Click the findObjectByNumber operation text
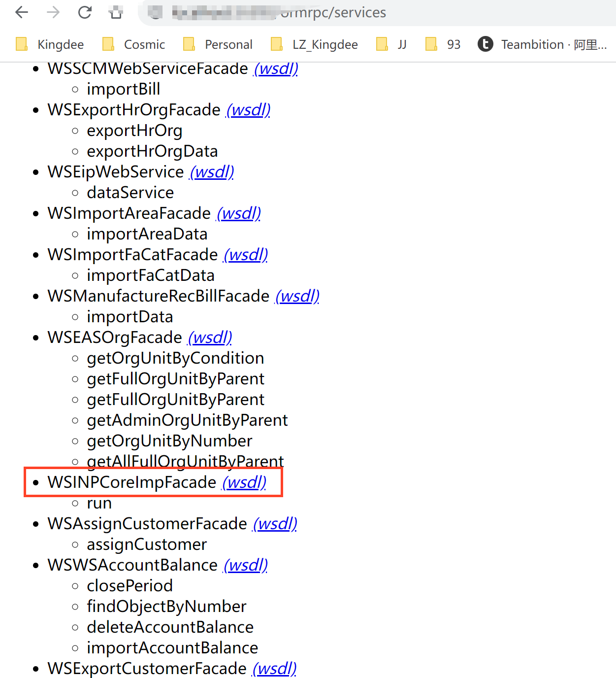 click(167, 607)
